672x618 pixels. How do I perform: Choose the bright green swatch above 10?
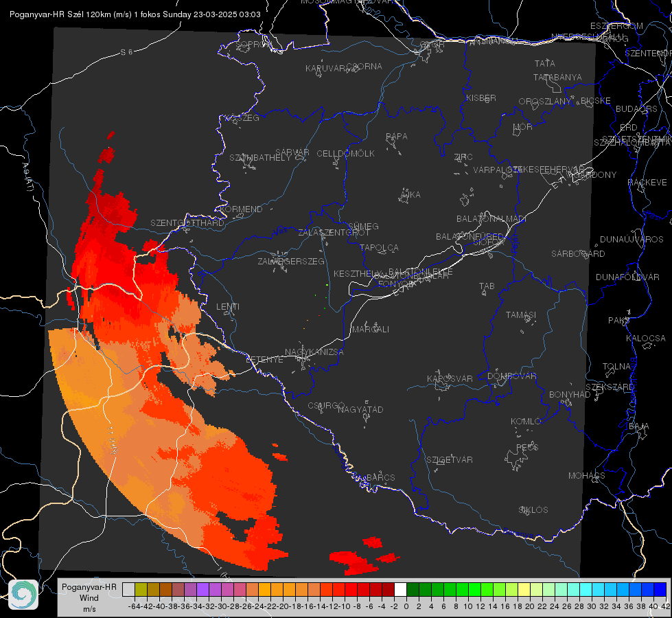(x=474, y=589)
